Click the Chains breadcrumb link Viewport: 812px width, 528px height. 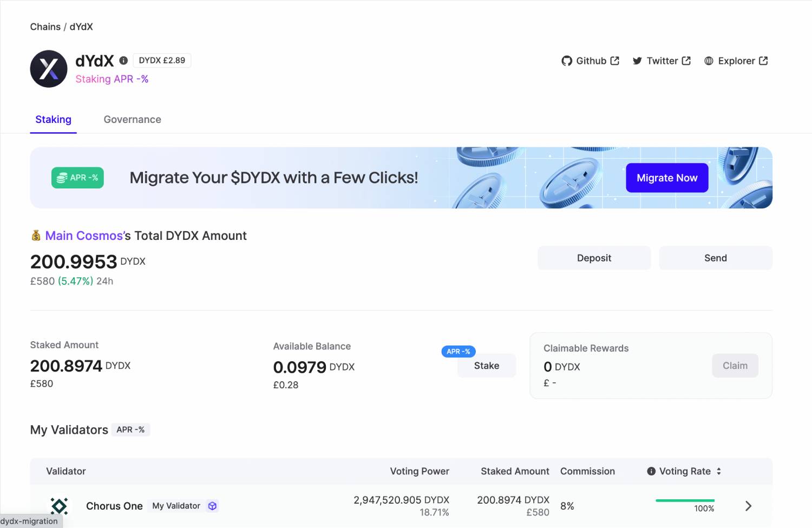coord(45,27)
